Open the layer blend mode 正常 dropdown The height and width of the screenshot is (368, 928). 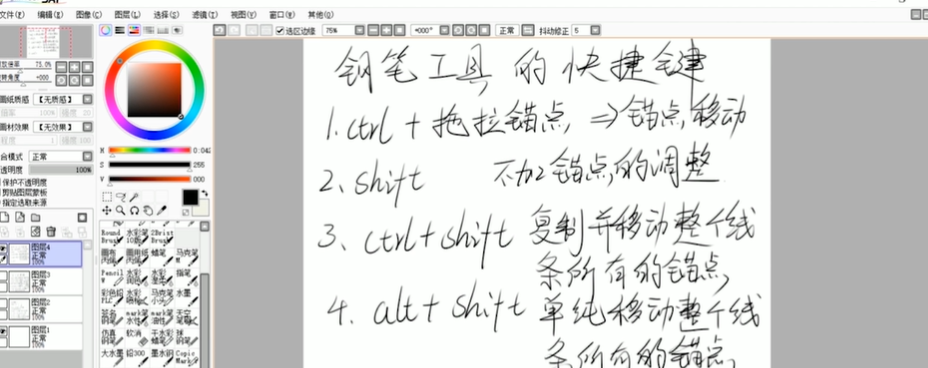point(87,156)
